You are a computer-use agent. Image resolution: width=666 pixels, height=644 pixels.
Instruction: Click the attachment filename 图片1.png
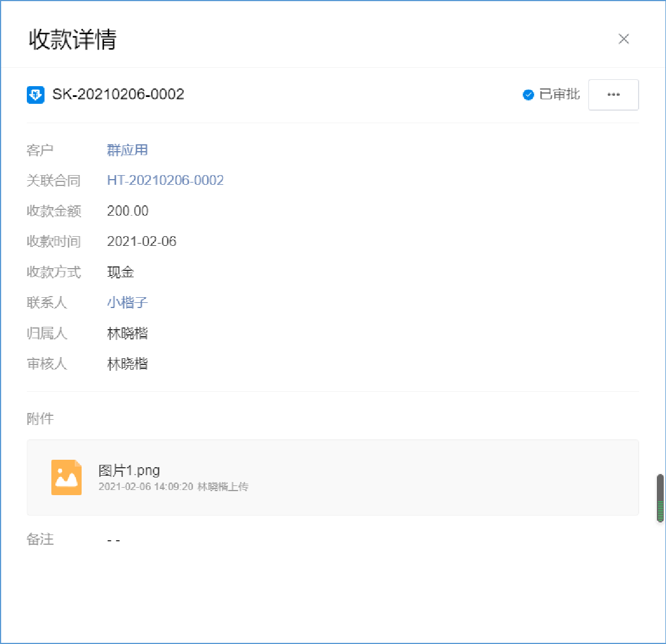[x=129, y=471]
